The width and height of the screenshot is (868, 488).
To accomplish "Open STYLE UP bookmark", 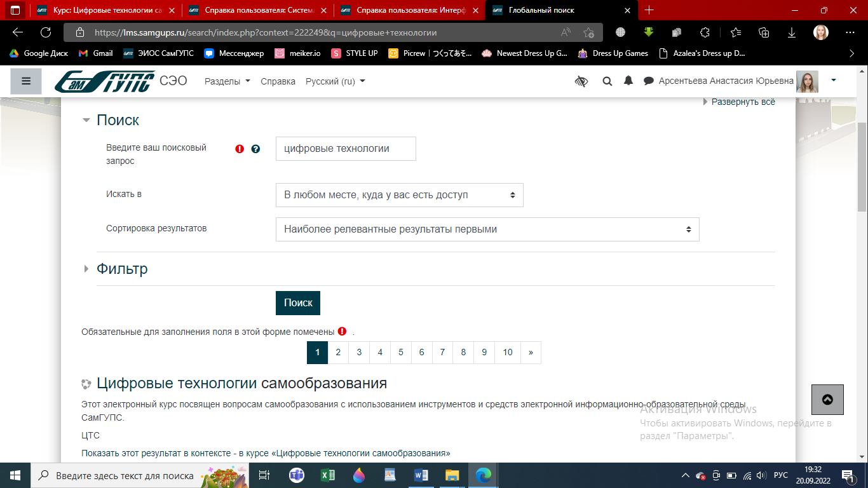I will tap(355, 53).
